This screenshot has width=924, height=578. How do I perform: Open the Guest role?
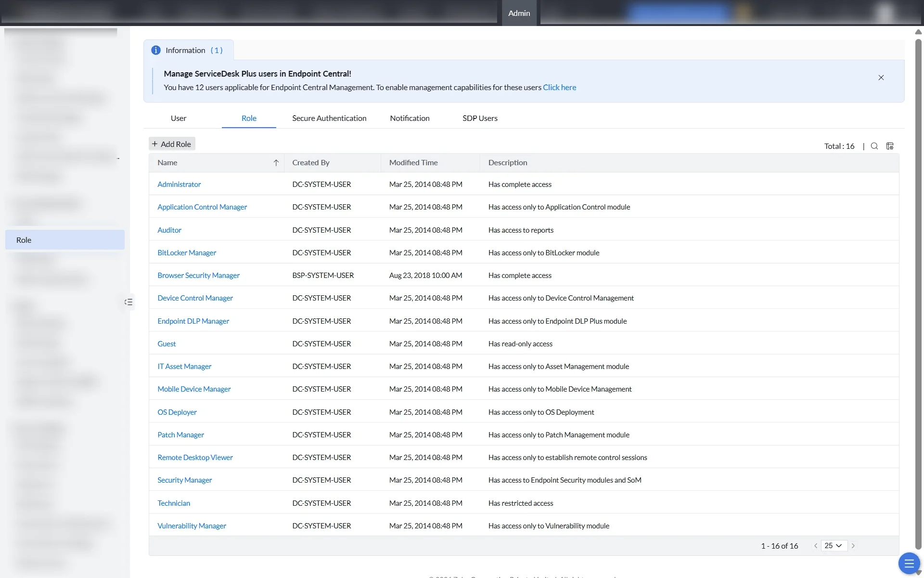click(167, 343)
